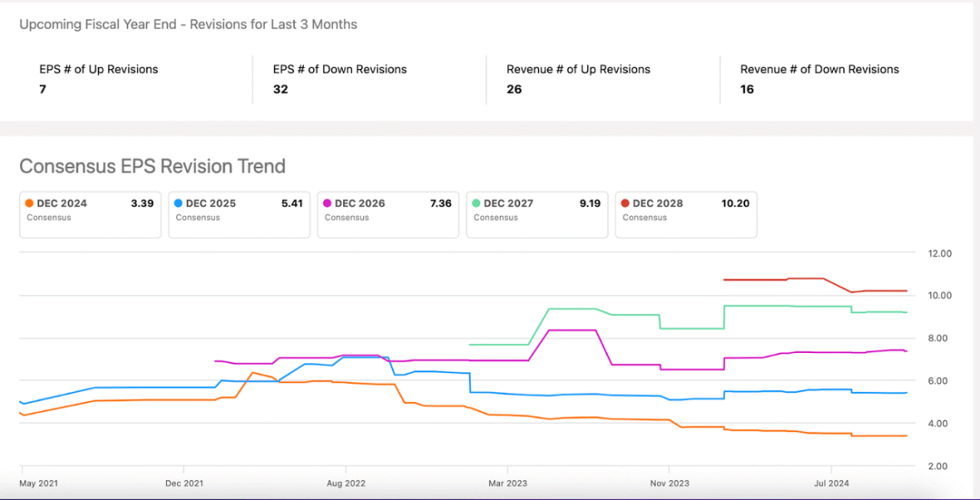980x500 pixels.
Task: Toggle the DEC 2025 consensus legend
Action: [240, 214]
